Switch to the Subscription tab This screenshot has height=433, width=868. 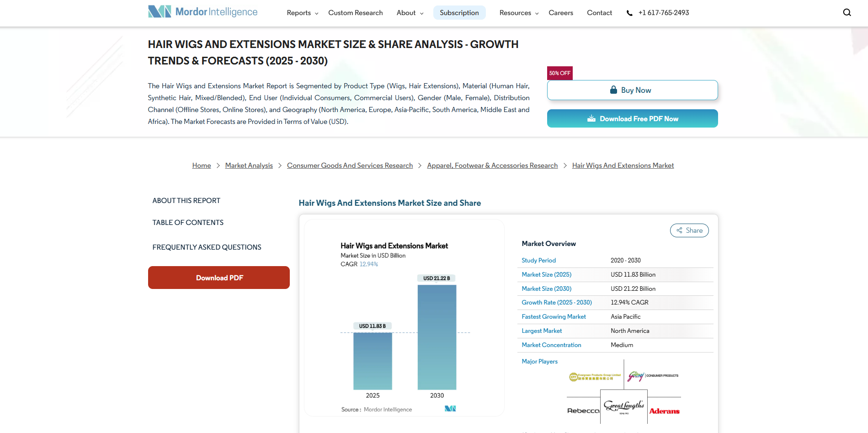pyautogui.click(x=459, y=13)
